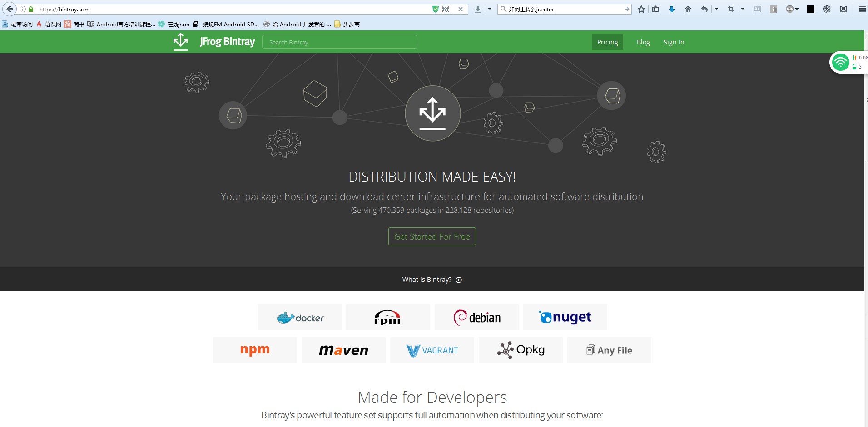The width and height of the screenshot is (868, 427).
Task: Click the blue download arrow icon
Action: click(x=672, y=9)
